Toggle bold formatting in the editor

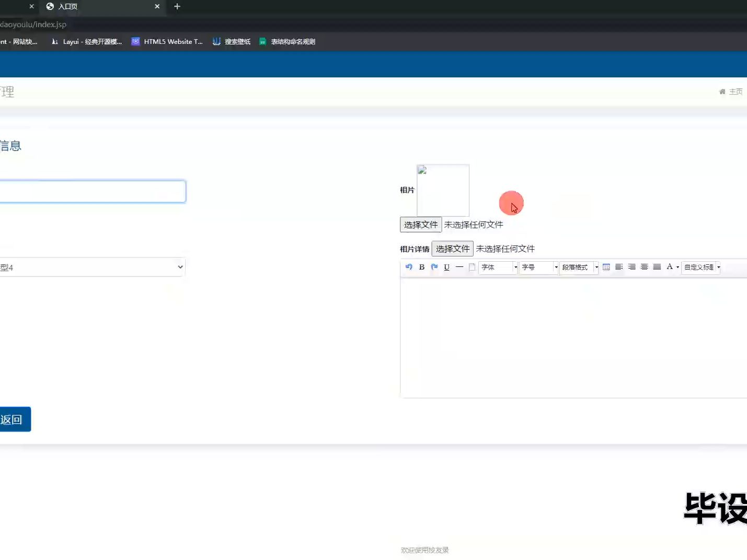422,267
